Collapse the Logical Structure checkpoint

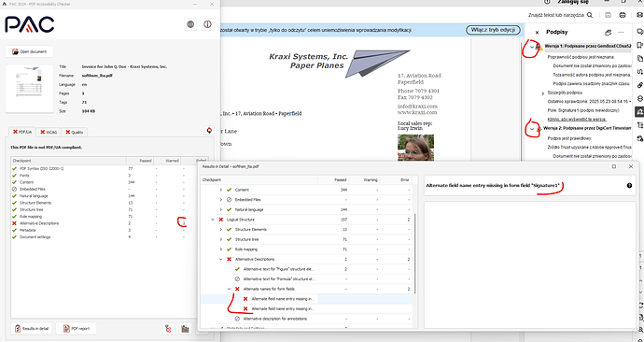[213, 220]
